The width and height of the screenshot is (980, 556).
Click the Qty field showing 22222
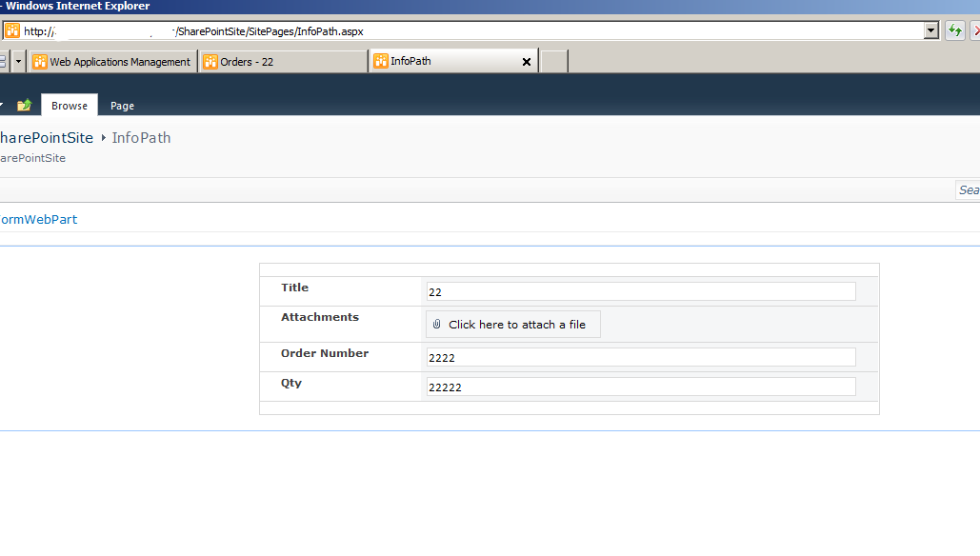tap(638, 386)
